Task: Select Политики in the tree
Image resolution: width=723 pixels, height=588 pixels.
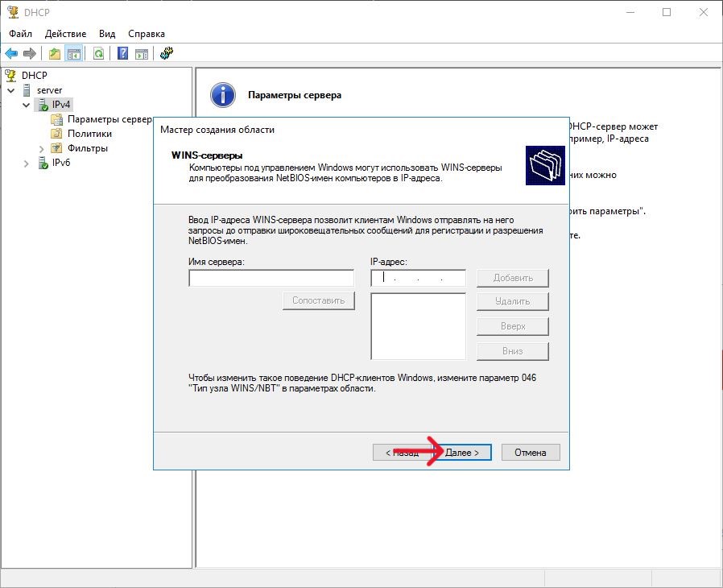Action: pyautogui.click(x=89, y=134)
